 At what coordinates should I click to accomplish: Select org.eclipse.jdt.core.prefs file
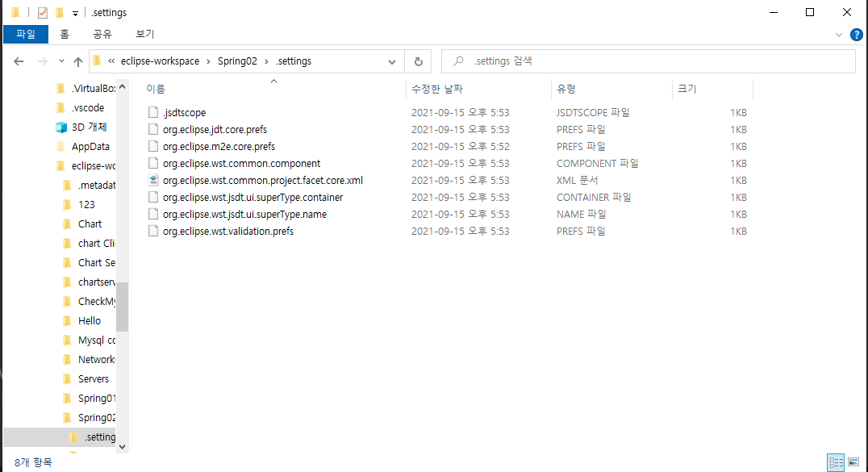pyautogui.click(x=215, y=130)
